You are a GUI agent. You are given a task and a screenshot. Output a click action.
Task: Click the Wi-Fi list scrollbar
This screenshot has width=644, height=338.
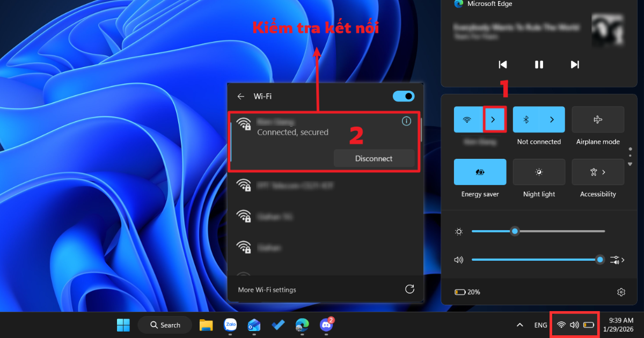pyautogui.click(x=421, y=129)
